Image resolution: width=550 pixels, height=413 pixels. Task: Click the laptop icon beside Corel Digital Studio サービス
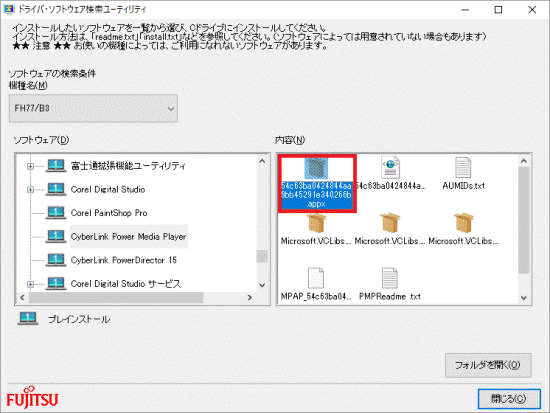tap(56, 283)
